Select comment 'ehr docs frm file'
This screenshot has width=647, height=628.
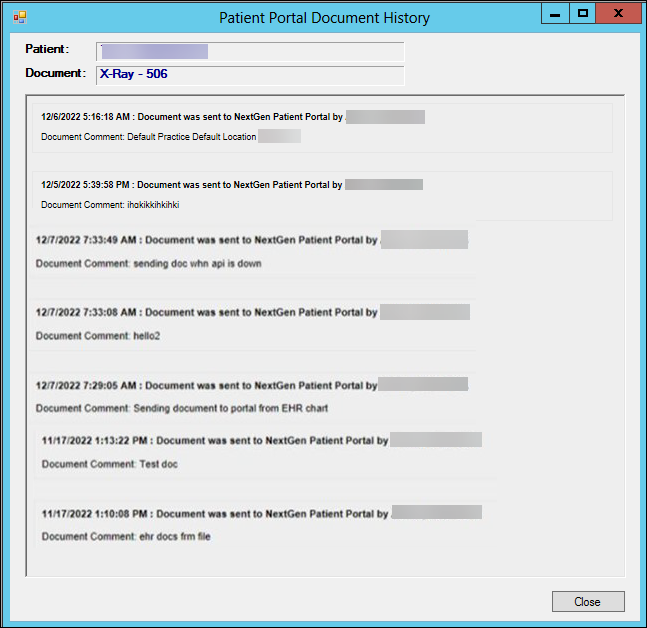pos(175,536)
